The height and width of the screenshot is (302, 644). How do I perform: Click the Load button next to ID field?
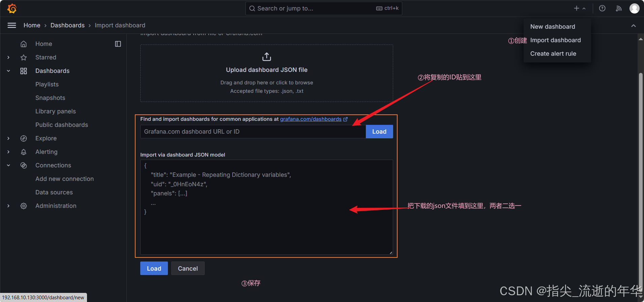point(379,132)
